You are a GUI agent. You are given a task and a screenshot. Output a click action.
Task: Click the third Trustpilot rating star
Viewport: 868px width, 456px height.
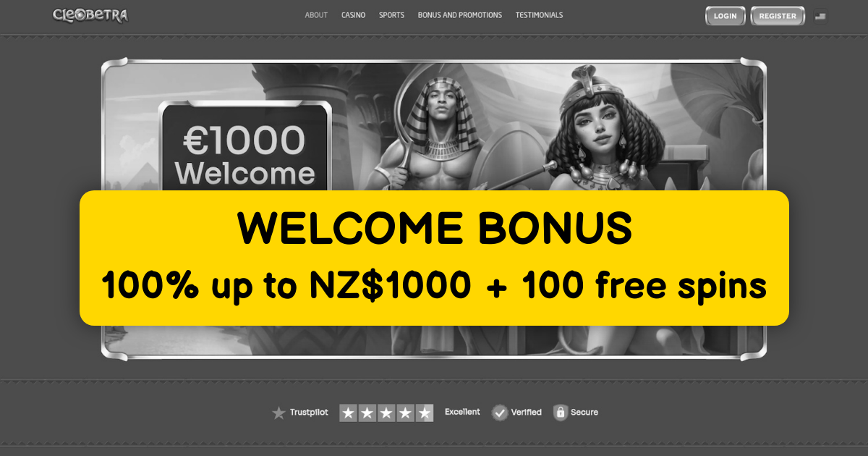pos(386,413)
